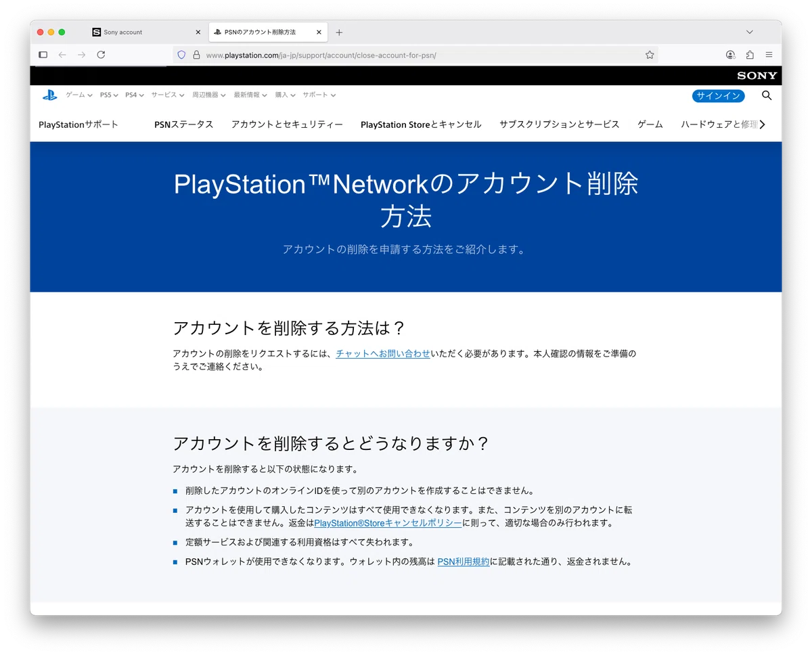Viewport: 812px width, 655px height.
Task: Select the PSNのアカウント削除方法 tab
Action: tap(268, 32)
